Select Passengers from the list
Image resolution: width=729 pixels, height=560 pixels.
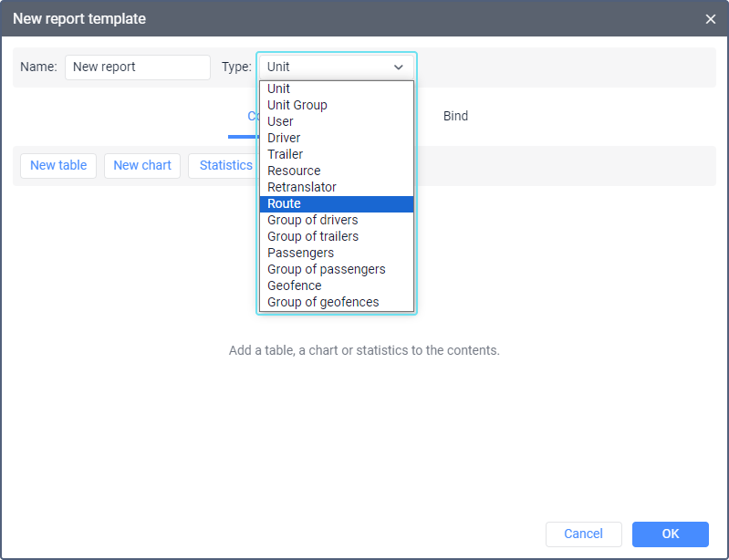[x=301, y=253]
